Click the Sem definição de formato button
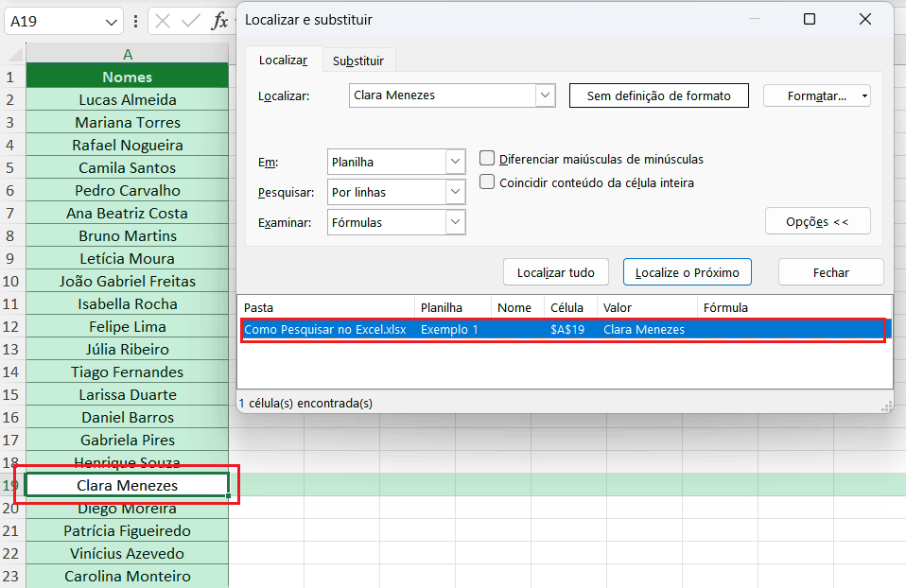The image size is (906, 588). click(x=658, y=95)
